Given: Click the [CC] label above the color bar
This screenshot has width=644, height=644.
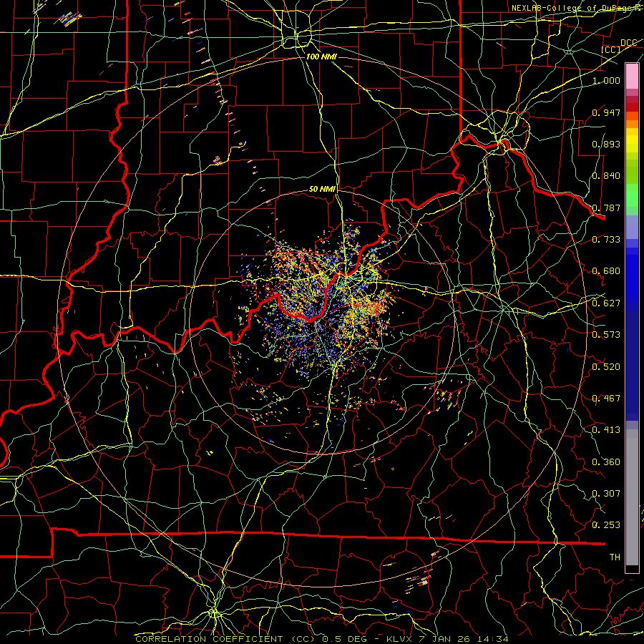Looking at the screenshot, I should (611, 49).
